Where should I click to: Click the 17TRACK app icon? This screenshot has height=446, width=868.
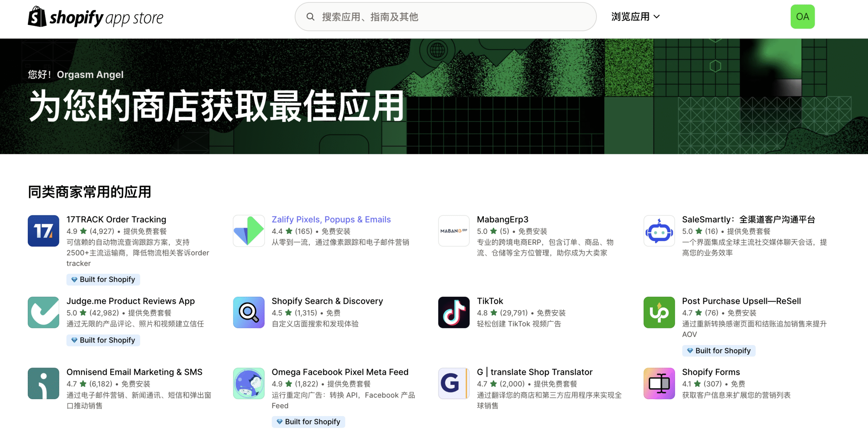[43, 231]
